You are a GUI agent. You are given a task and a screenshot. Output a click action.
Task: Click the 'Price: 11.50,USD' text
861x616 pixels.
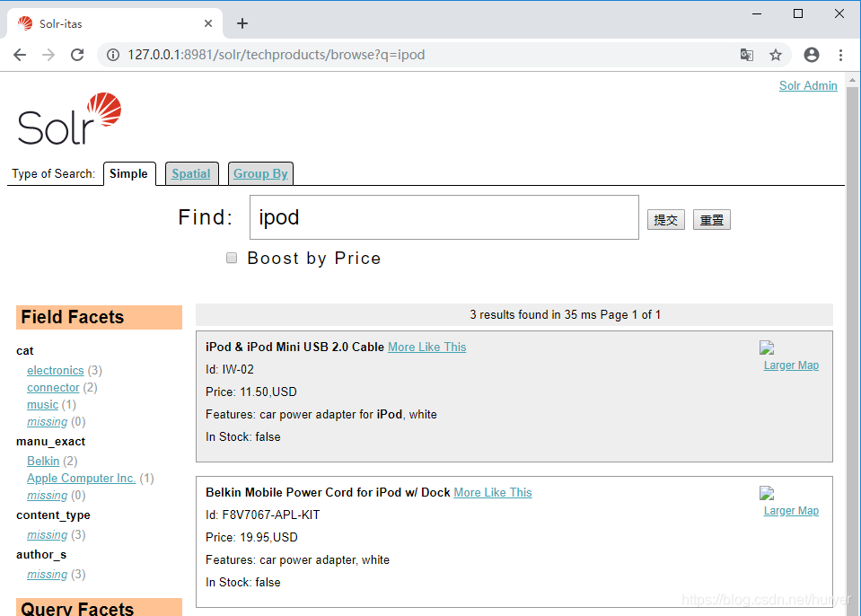coord(251,392)
